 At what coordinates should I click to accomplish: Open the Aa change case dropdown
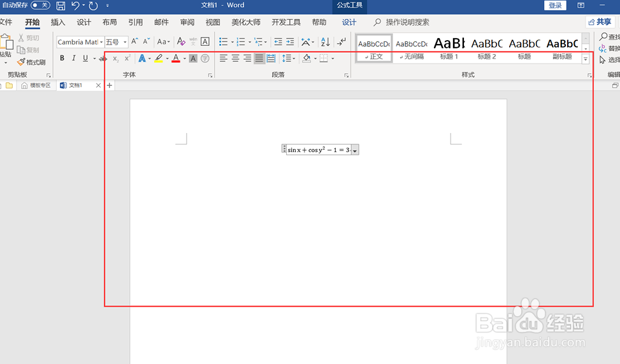tap(163, 41)
